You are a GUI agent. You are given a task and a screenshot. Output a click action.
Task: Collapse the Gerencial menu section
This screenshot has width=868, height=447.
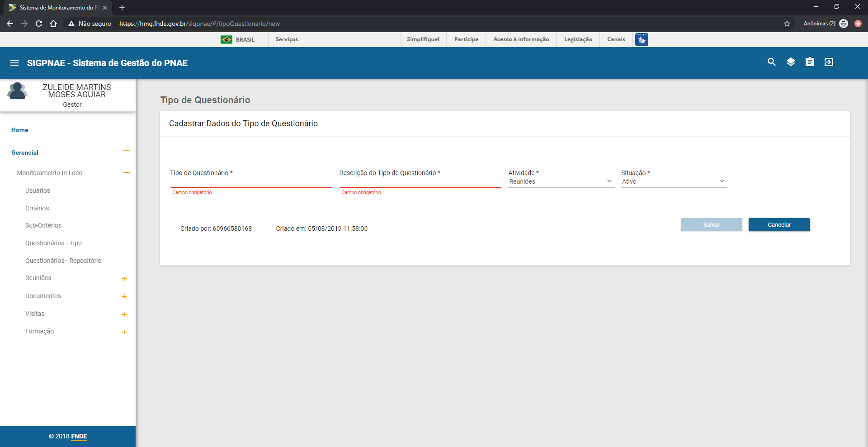tap(127, 151)
